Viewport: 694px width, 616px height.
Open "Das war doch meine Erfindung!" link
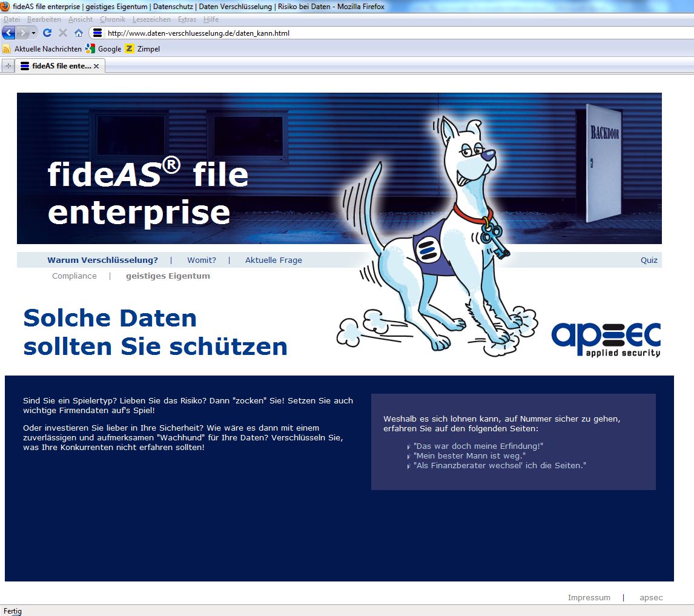[478, 446]
